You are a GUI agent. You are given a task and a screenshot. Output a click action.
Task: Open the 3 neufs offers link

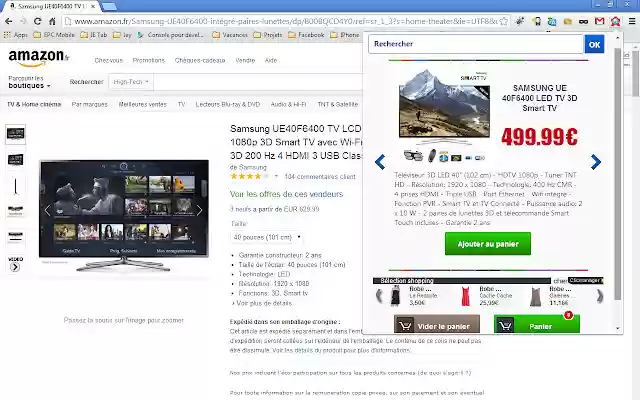coord(240,209)
